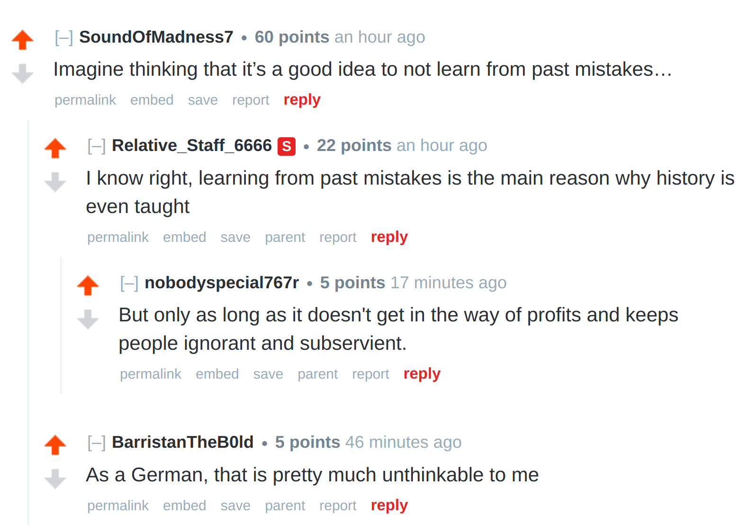Upvote BarristanTheB0ld's comment
This screenshot has width=756, height=532.
[55, 445]
